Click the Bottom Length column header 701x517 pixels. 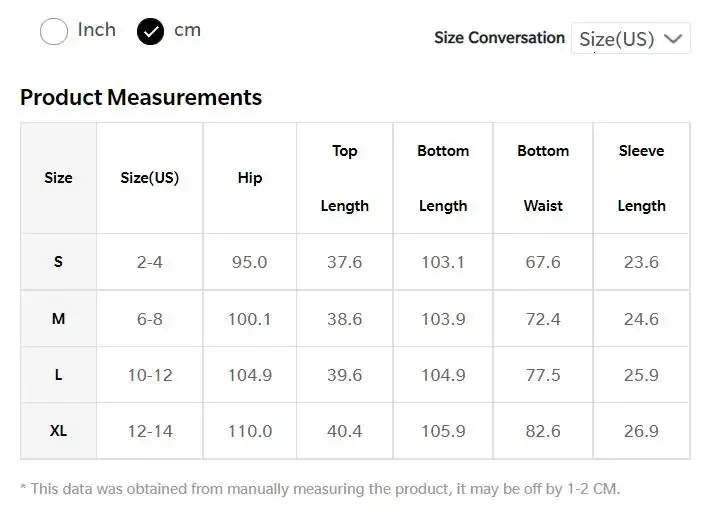pyautogui.click(x=443, y=178)
